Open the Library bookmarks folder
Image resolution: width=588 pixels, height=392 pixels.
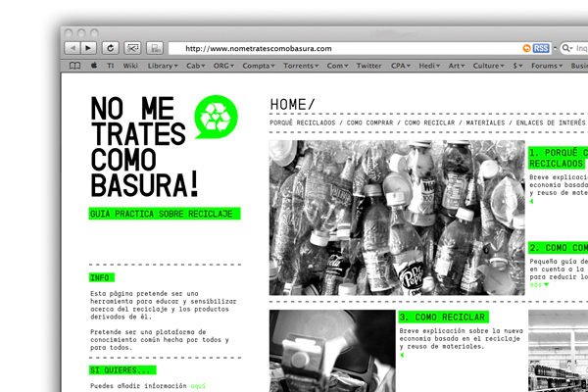tap(163, 66)
